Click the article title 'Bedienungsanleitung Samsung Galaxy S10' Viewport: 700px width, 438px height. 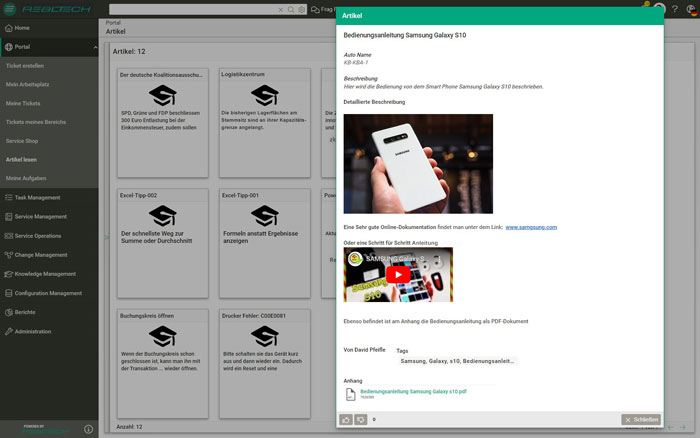[405, 35]
